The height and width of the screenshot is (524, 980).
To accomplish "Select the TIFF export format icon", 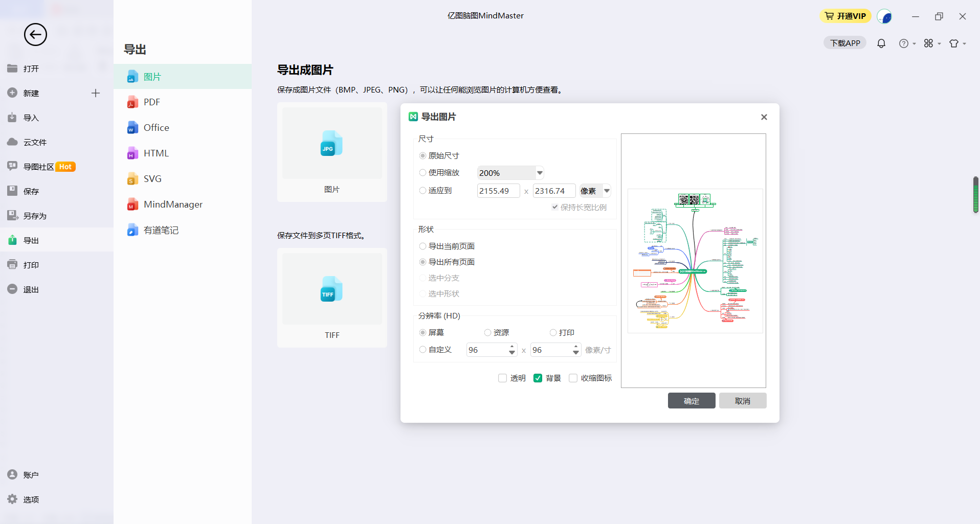I will click(x=332, y=289).
